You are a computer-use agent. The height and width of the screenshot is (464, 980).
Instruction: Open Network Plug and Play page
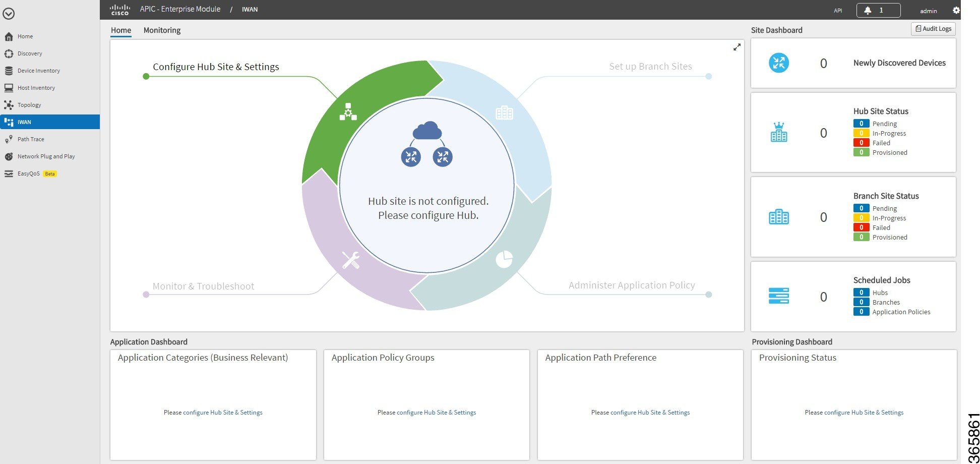coord(46,156)
